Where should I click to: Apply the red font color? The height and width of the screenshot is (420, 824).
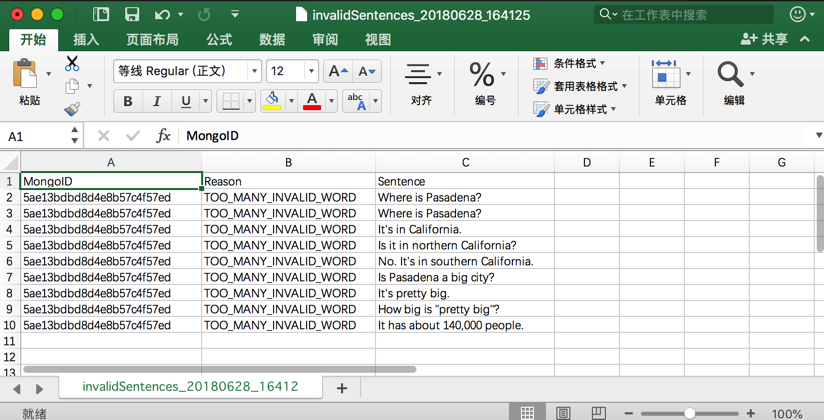pyautogui.click(x=312, y=101)
